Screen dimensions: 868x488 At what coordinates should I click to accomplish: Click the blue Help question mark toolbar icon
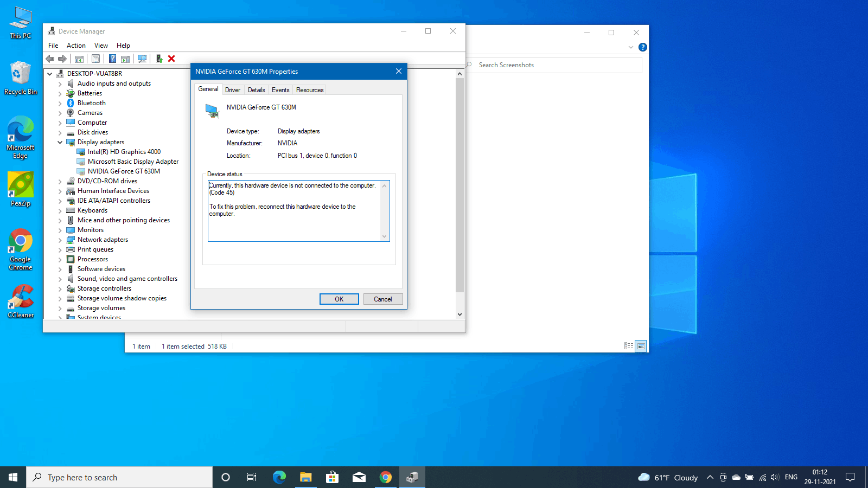112,59
